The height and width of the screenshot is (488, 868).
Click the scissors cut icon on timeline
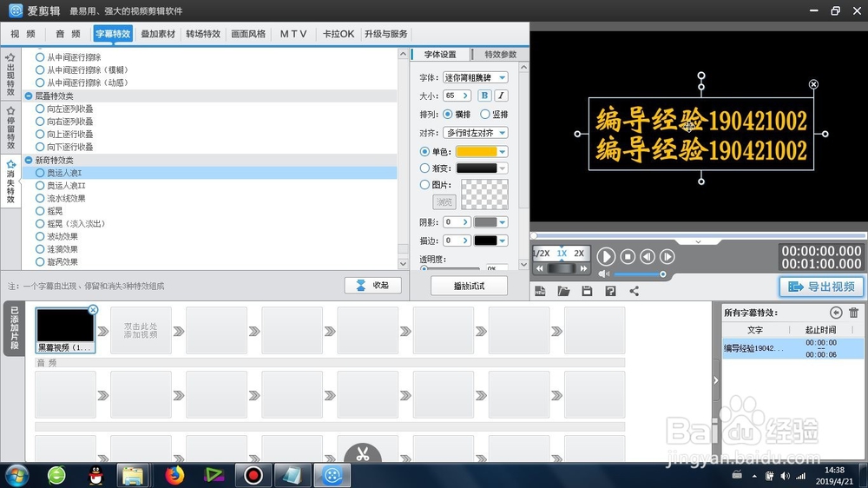point(363,453)
